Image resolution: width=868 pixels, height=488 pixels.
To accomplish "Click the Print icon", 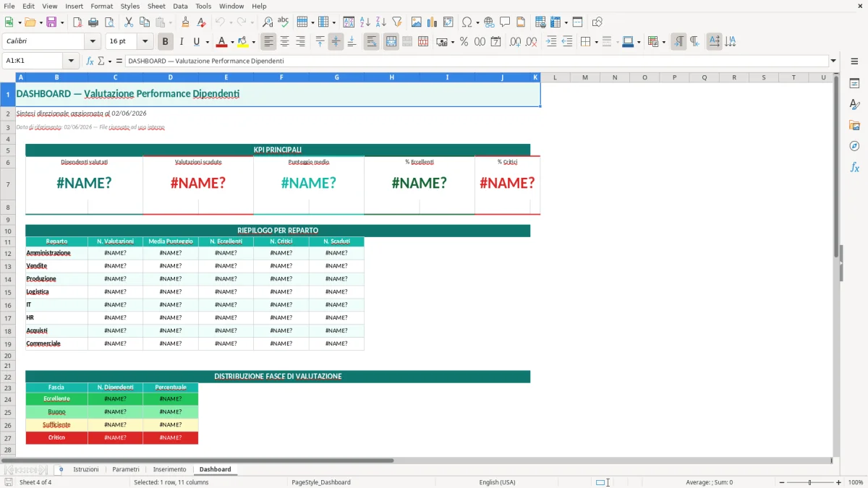I will click(x=93, y=22).
